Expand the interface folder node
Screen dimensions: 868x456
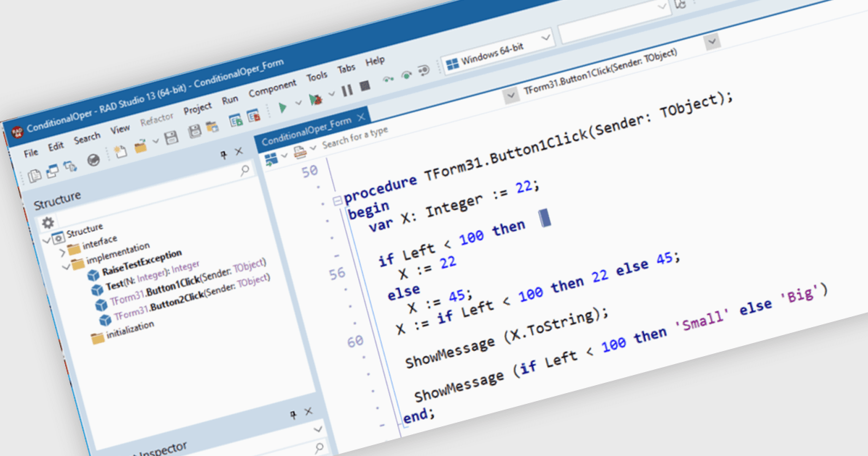click(x=62, y=253)
